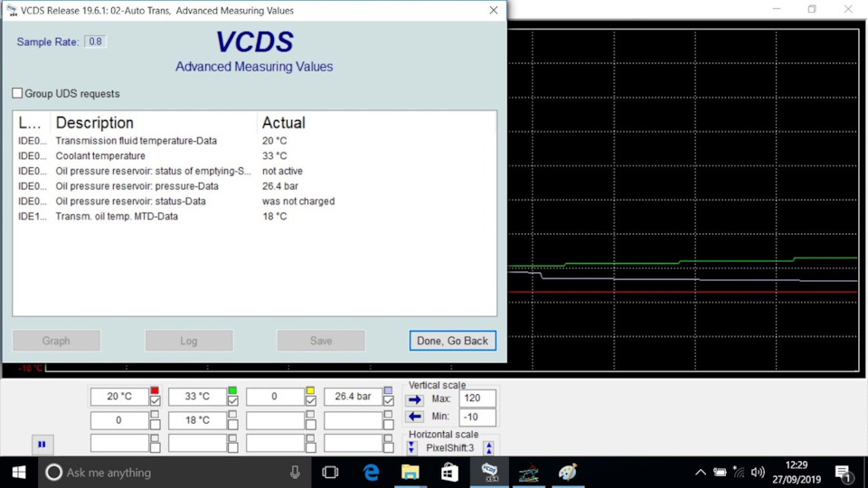This screenshot has width=868, height=488.
Task: Open the Microsoft Store taskbar icon
Action: point(449,473)
